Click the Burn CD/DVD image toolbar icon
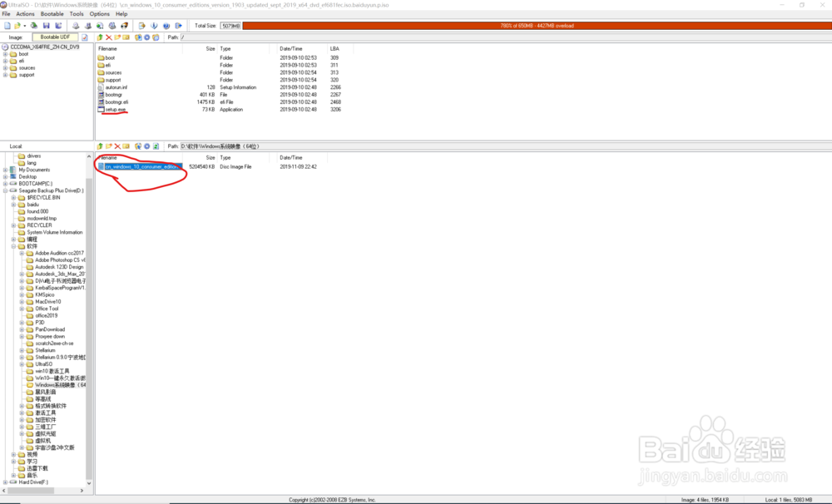 tap(124, 26)
